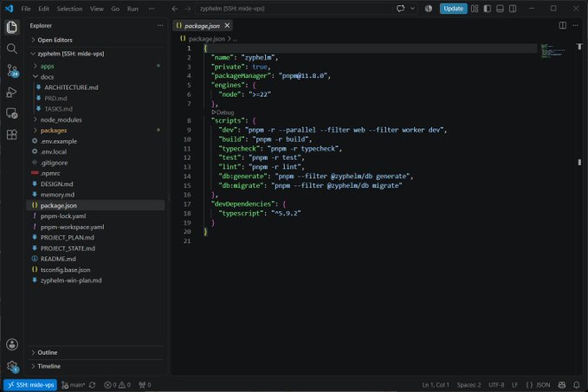Open the Selection menu
588x392 pixels.
[69, 9]
